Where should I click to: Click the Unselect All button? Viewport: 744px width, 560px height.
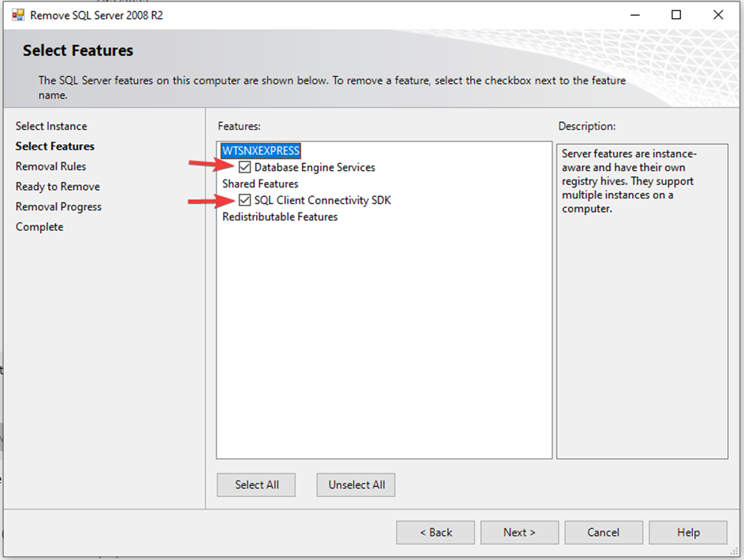(356, 485)
